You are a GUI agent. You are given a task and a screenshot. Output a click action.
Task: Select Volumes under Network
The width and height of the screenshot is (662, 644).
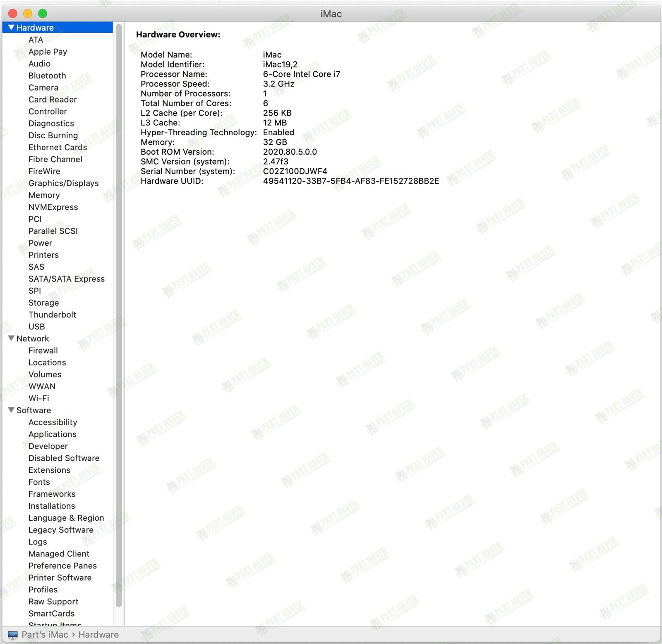[x=45, y=375]
